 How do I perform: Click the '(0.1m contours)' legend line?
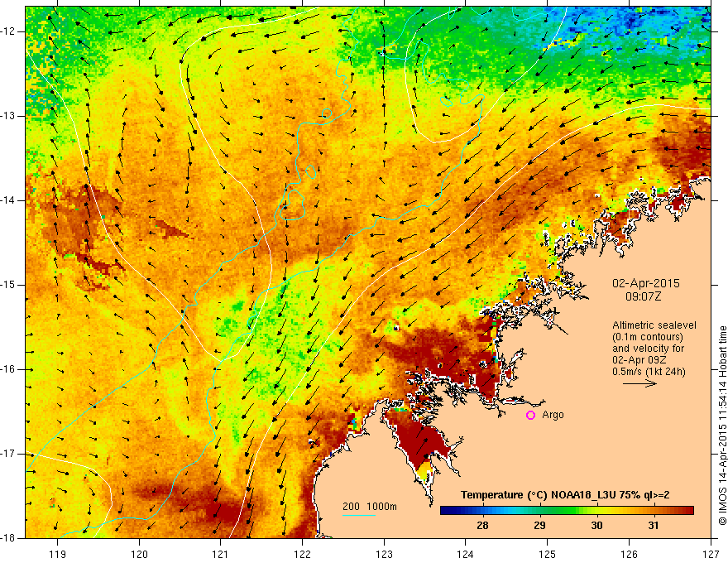tap(648, 337)
